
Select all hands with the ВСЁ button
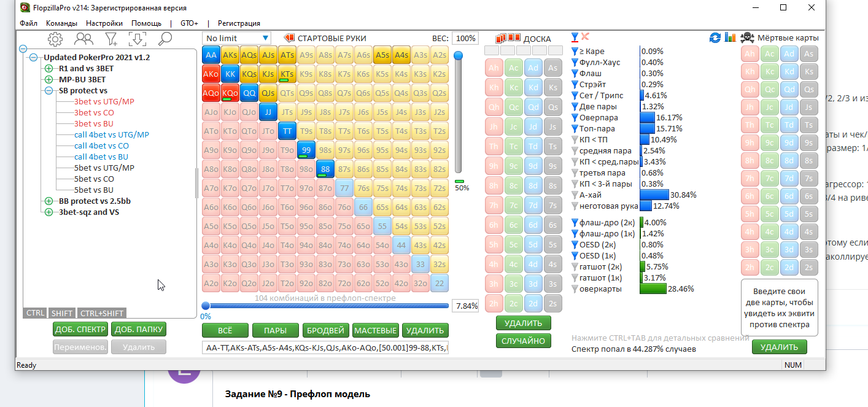coord(225,330)
